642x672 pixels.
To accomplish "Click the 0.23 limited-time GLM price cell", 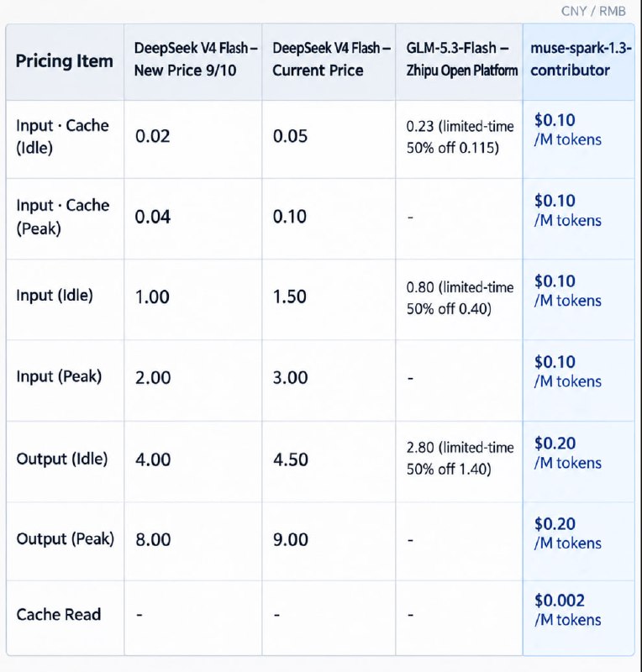I will point(460,137).
